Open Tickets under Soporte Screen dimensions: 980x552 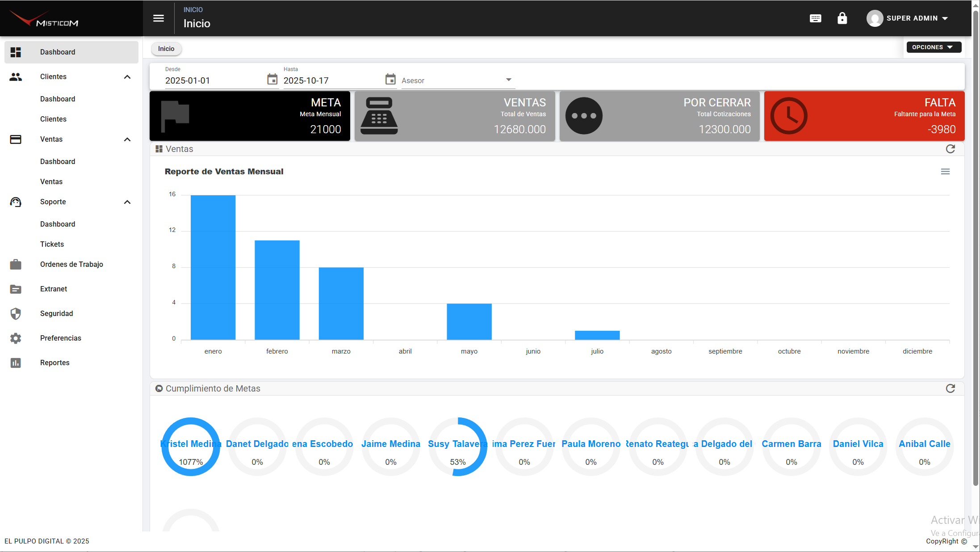(52, 244)
